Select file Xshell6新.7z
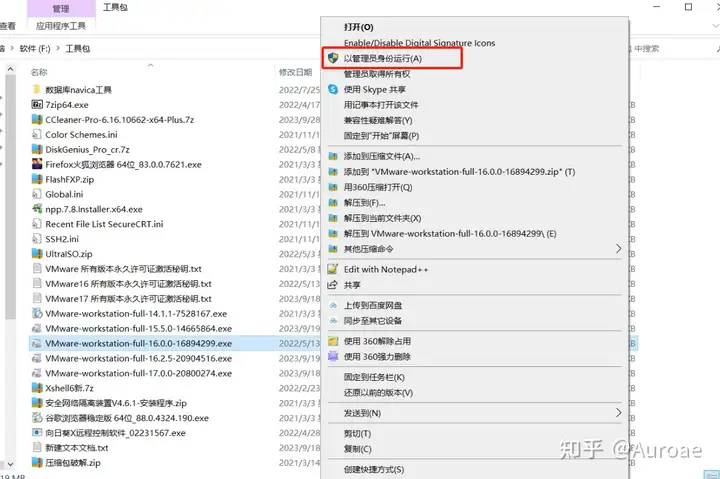Viewport: 720px width, 479px height. (x=69, y=388)
